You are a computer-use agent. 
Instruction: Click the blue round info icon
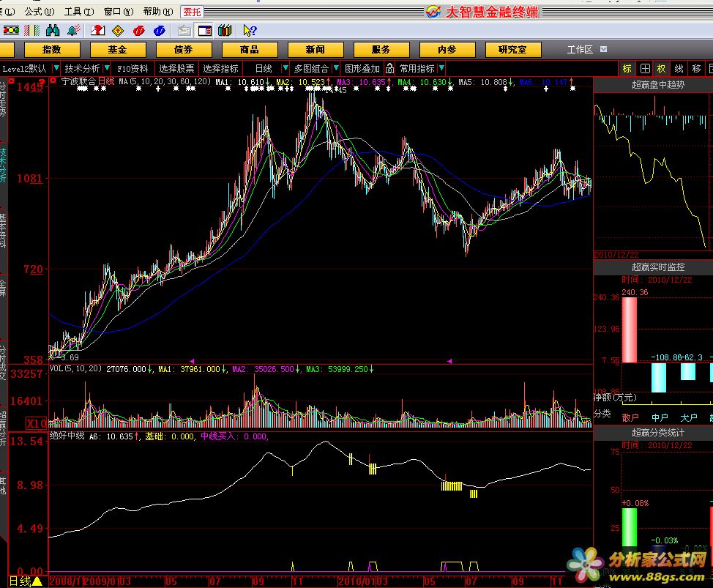click(159, 31)
